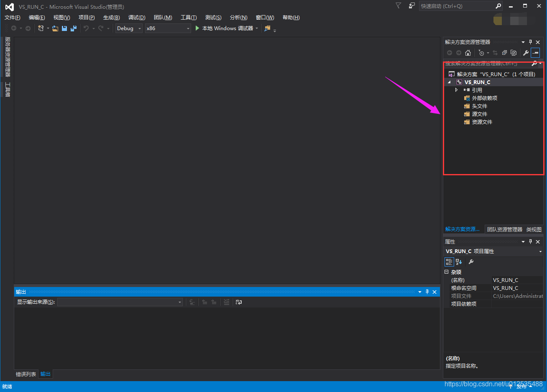
Task: Click Collapse All icon in Solution Explorer
Action: coord(504,53)
